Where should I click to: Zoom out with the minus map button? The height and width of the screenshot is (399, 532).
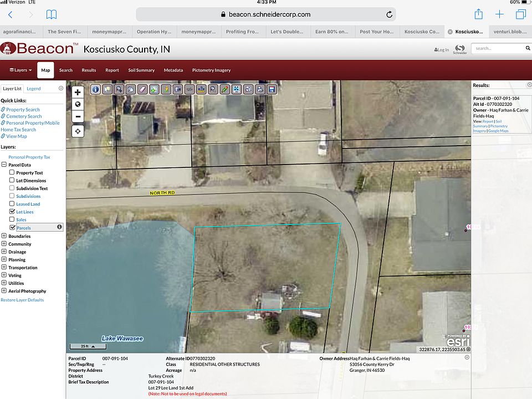point(78,116)
